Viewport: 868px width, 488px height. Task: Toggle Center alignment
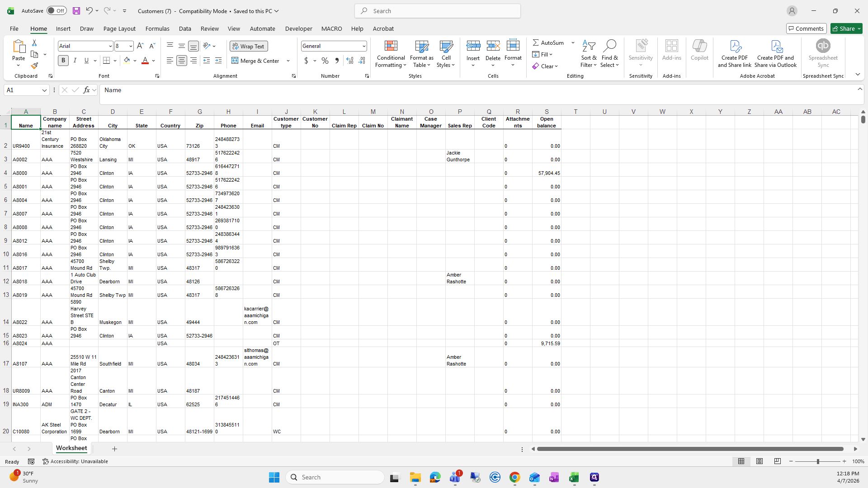tap(182, 61)
